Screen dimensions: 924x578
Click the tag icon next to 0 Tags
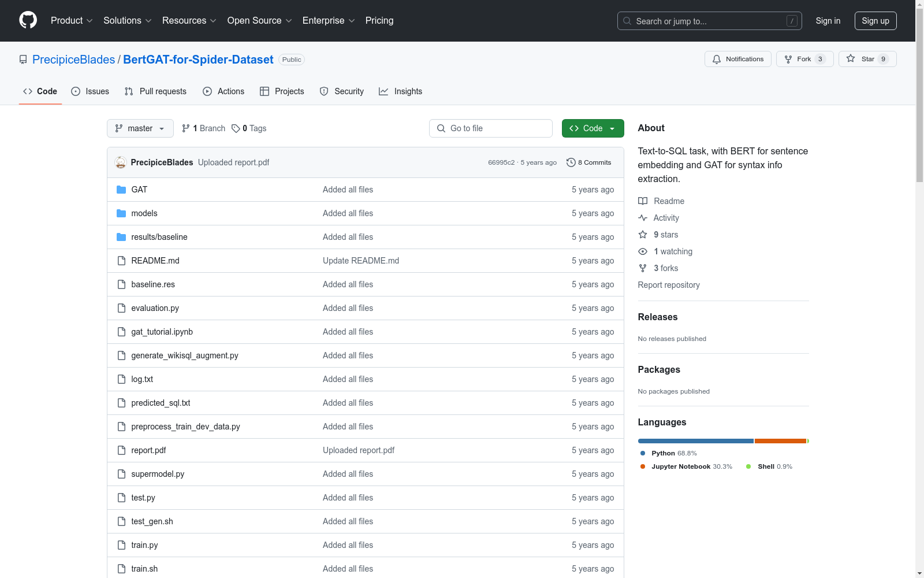click(x=236, y=128)
